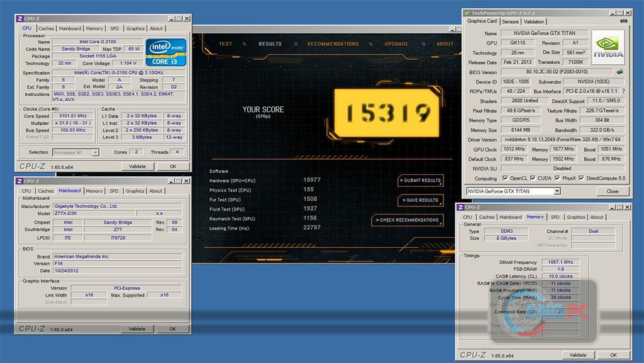Click the Name field Intel Core i3 2100
The height and width of the screenshot is (363, 644).
(97, 42)
